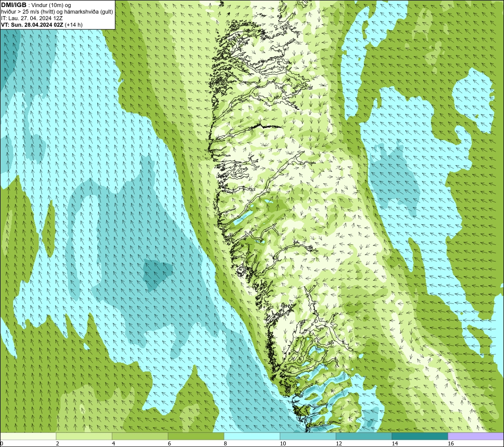Choose the dark teal 14–16 m/s legend swatch
504x447 pixels.
coord(419,436)
